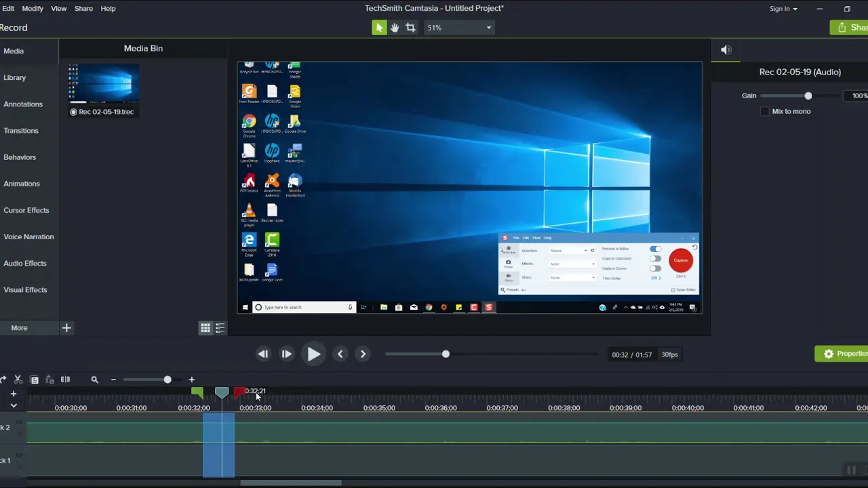Click the step forward frame button
The image size is (868, 488).
287,354
